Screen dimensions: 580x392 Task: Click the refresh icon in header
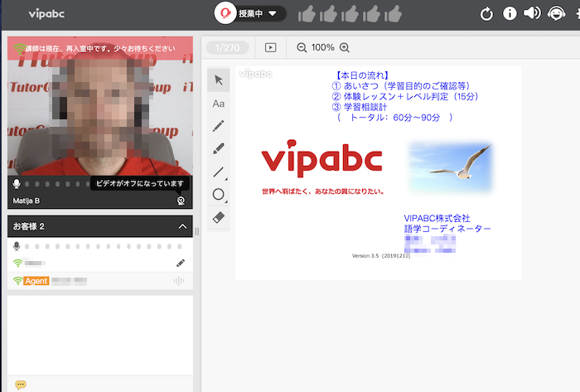click(486, 14)
